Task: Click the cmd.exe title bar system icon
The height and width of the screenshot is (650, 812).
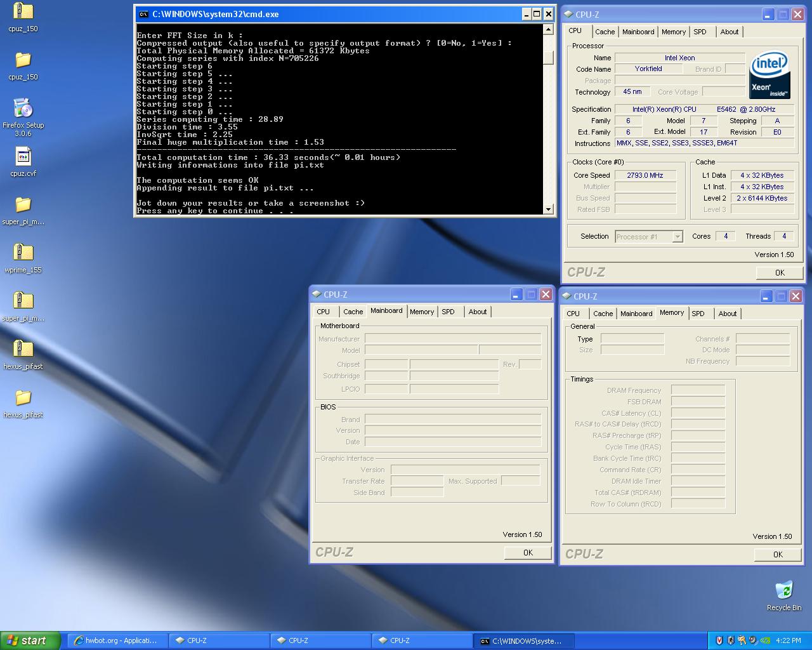Action: [144, 14]
